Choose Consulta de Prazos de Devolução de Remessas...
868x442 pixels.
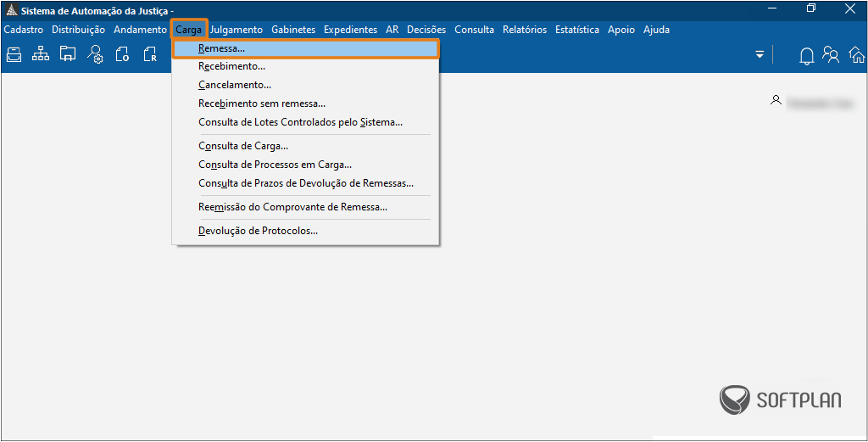click(305, 183)
